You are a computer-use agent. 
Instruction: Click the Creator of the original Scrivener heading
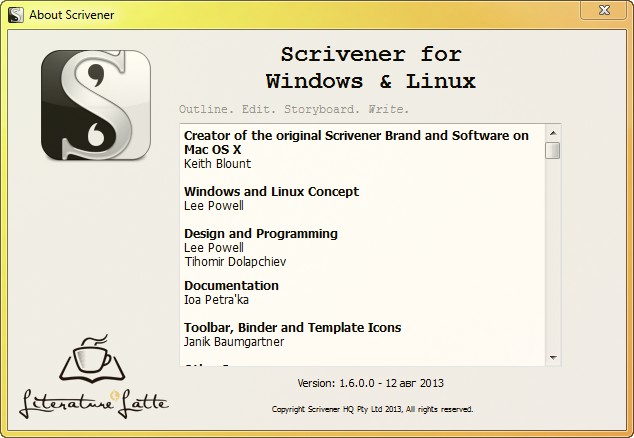click(x=356, y=142)
